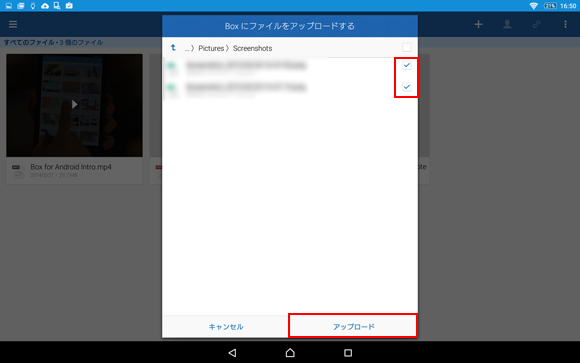This screenshot has width=580, height=363.
Task: Select the Pictures breadcrumb folder
Action: (x=211, y=48)
